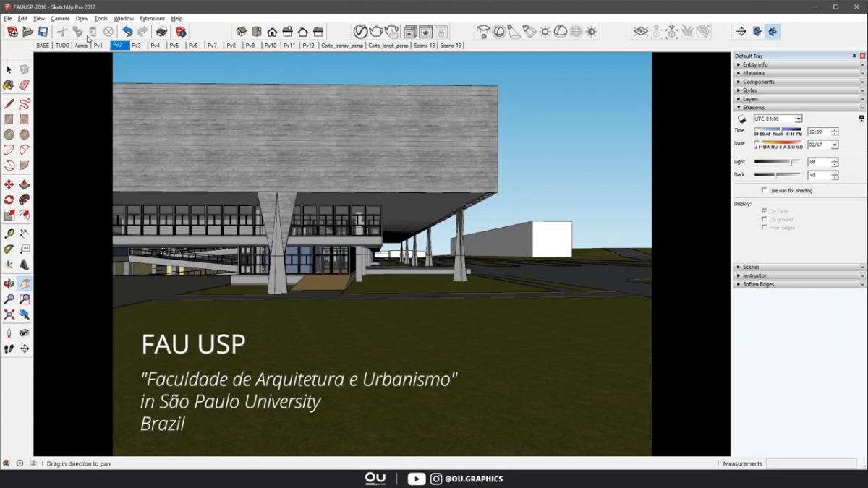This screenshot has width=868, height=488.
Task: Open the Aerea scene tab
Action: [81, 46]
